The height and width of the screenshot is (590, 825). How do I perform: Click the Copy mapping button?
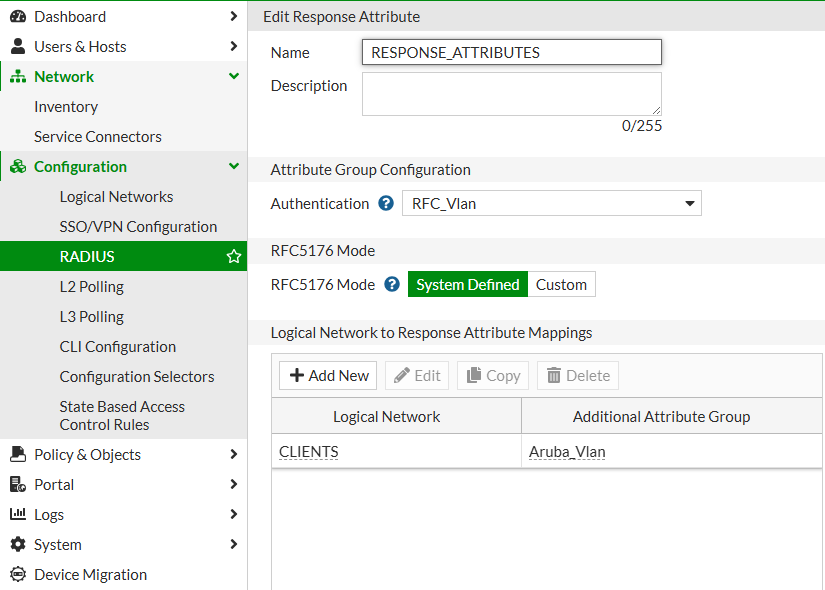(492, 375)
